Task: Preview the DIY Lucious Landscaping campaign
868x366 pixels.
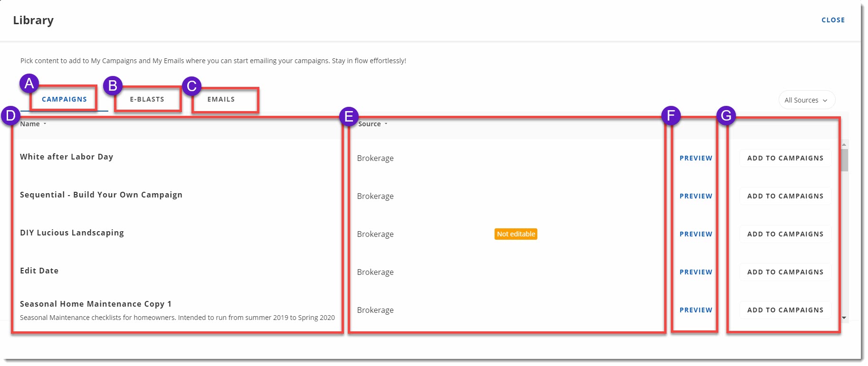Action: tap(696, 234)
